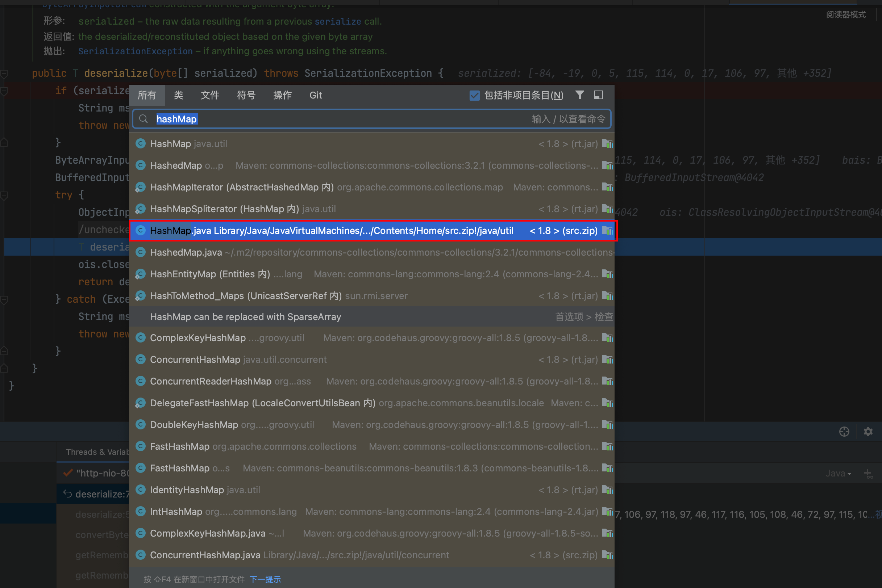Select HashMap java.util result
This screenshot has height=588, width=882.
pyautogui.click(x=371, y=144)
